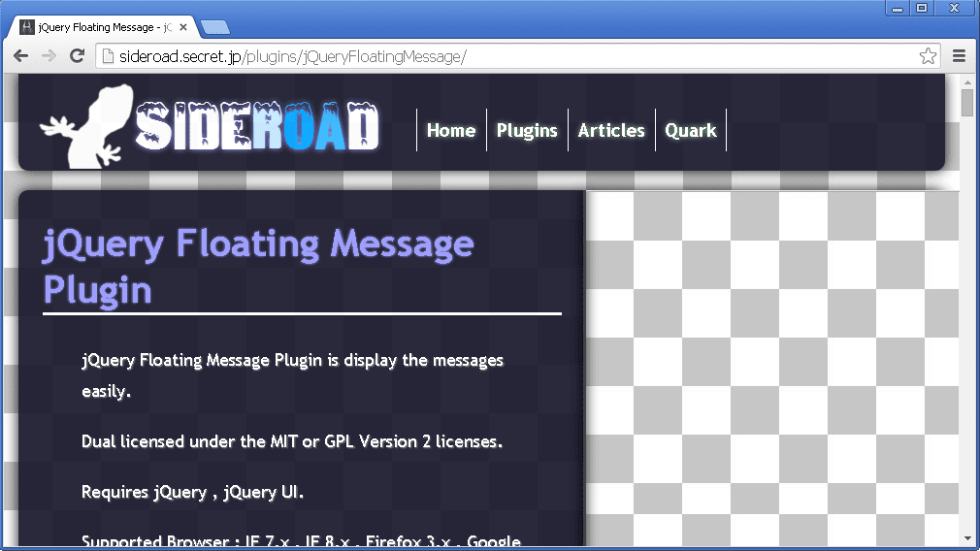
Task: Go back with the browser back arrow
Action: click(x=20, y=56)
